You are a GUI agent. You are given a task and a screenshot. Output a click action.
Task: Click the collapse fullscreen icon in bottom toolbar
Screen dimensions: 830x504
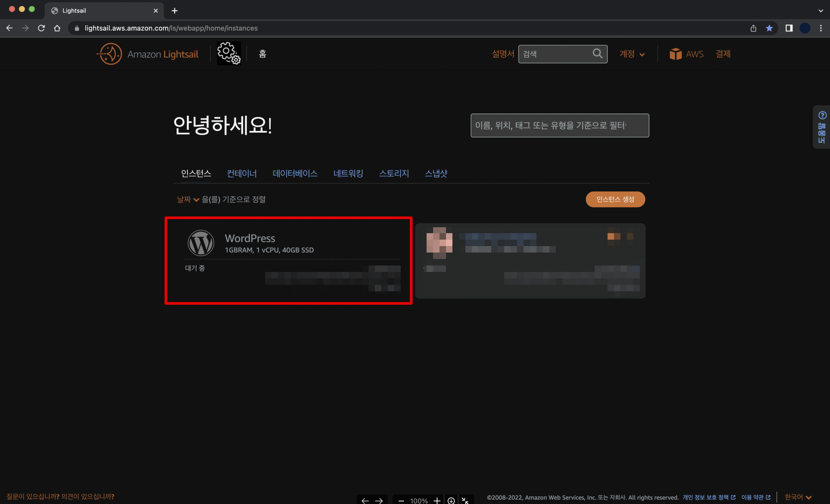[465, 500]
